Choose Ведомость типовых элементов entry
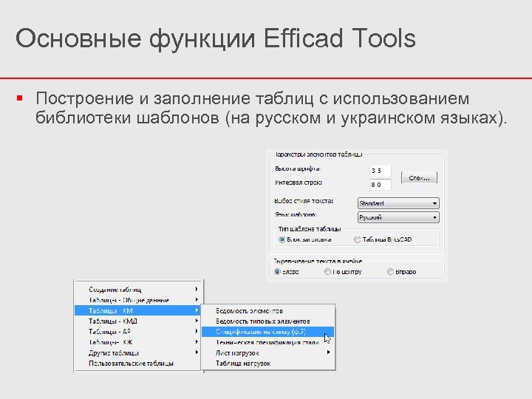 tap(268, 321)
